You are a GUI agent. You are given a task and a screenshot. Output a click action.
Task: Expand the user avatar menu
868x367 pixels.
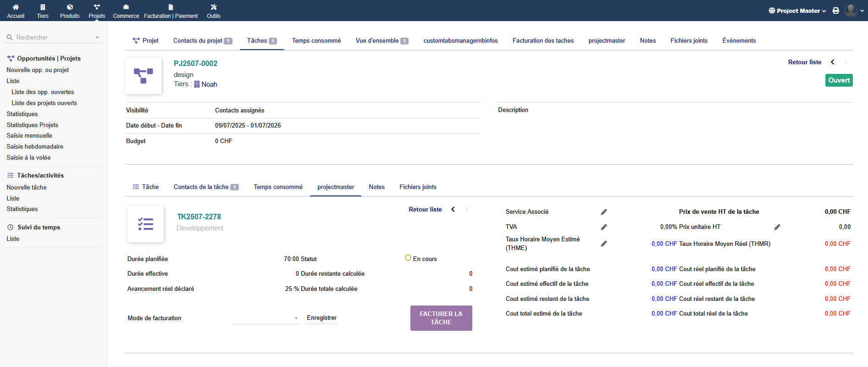[854, 11]
